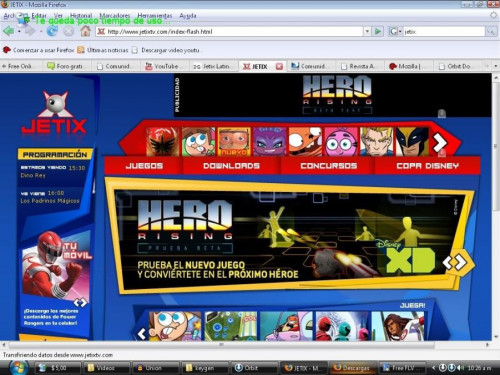The image size is (500, 375).
Task: Open the Power Rangers game thumbnail
Action: [x=342, y=326]
